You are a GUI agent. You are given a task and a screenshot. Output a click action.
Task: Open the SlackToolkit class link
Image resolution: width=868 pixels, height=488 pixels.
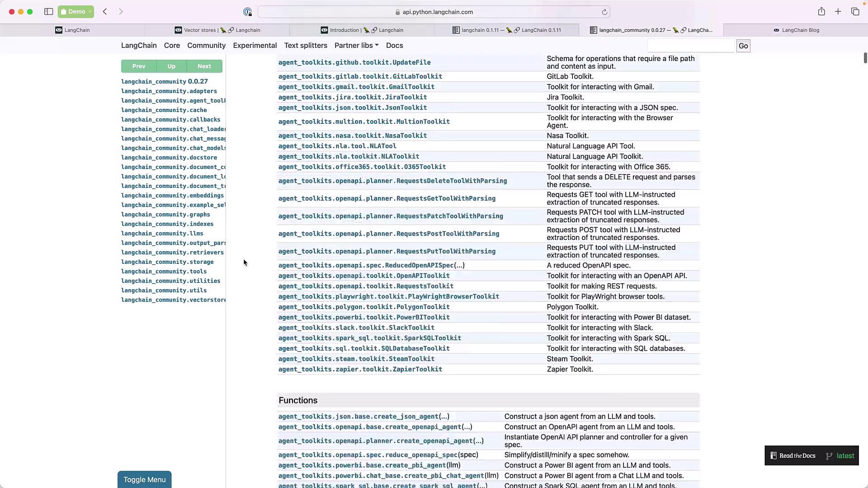tap(356, 328)
